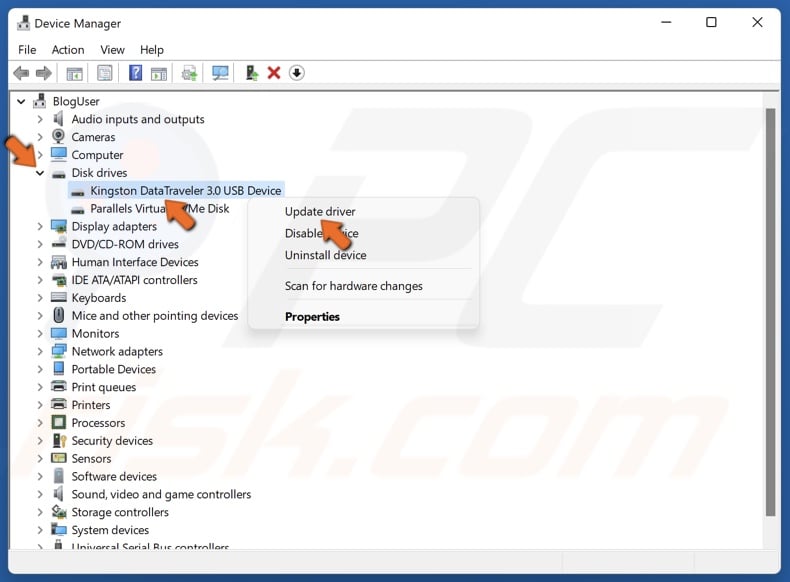Image resolution: width=790 pixels, height=582 pixels.
Task: Expand the Cameras node
Action: pos(40,137)
